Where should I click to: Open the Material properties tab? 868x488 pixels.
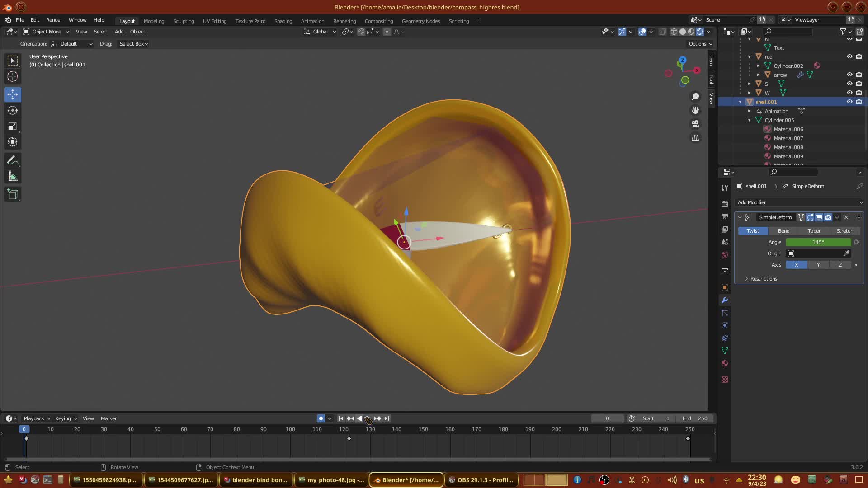click(725, 363)
